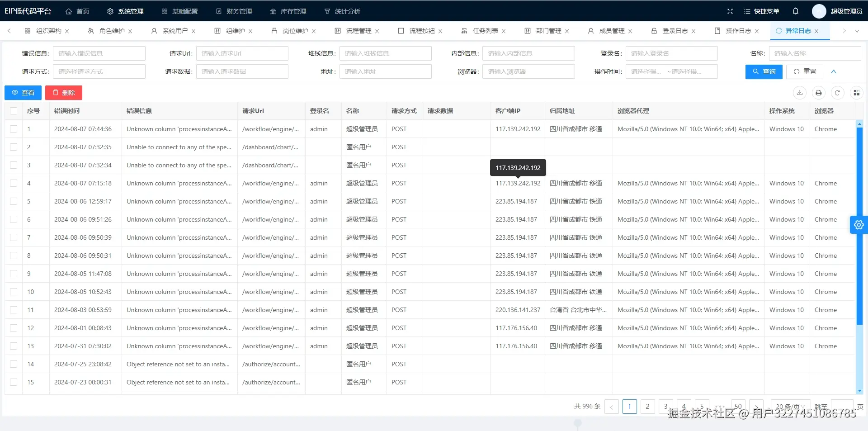Check the box for row 1
Screen dimensions: 868x431
tap(14, 129)
